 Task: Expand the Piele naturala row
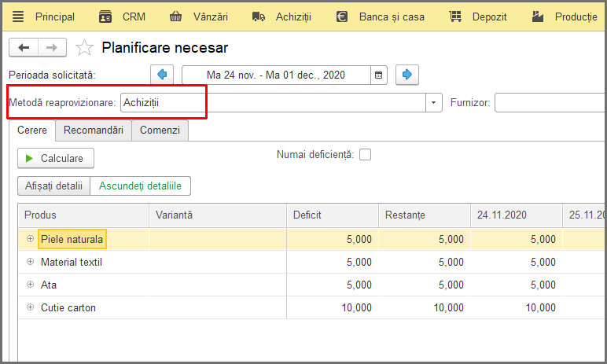click(x=30, y=239)
